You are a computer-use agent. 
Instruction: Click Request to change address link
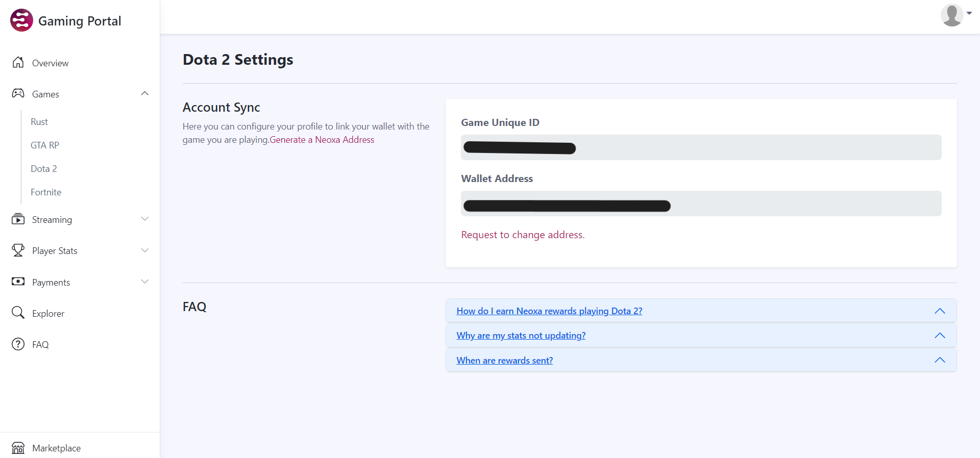pos(523,235)
